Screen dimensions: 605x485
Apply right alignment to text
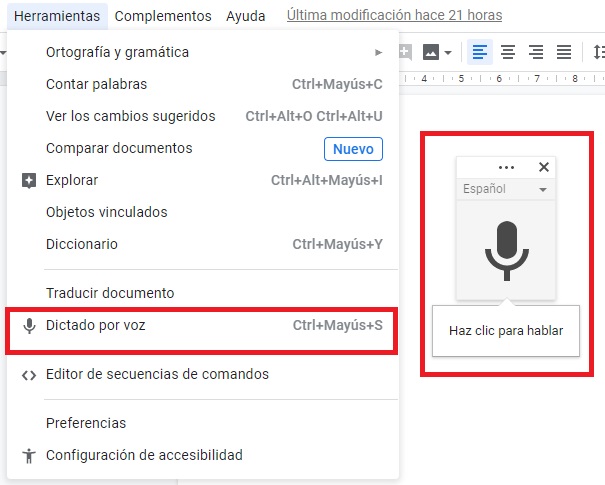536,52
